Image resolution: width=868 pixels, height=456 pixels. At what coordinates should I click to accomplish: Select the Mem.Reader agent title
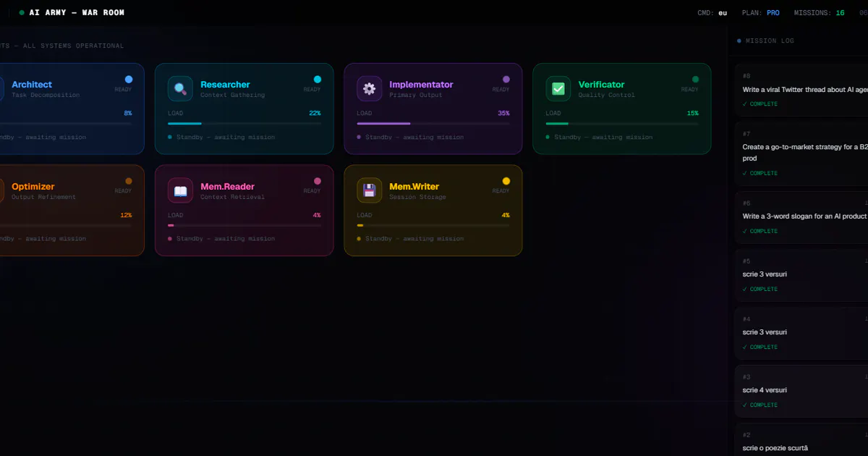(227, 187)
